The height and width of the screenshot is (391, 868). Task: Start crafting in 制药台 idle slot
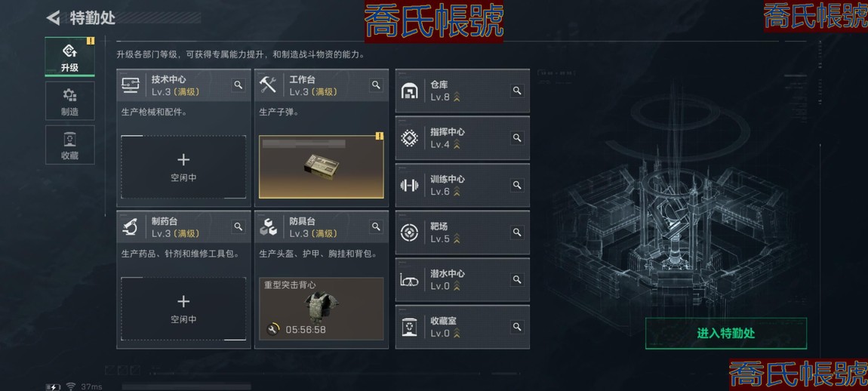(x=183, y=309)
